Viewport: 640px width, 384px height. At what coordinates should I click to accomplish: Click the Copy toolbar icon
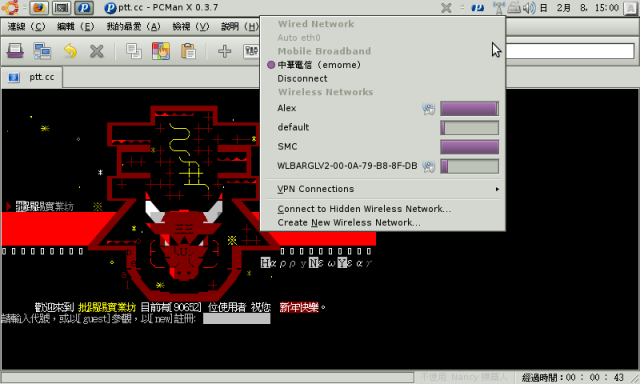click(133, 51)
